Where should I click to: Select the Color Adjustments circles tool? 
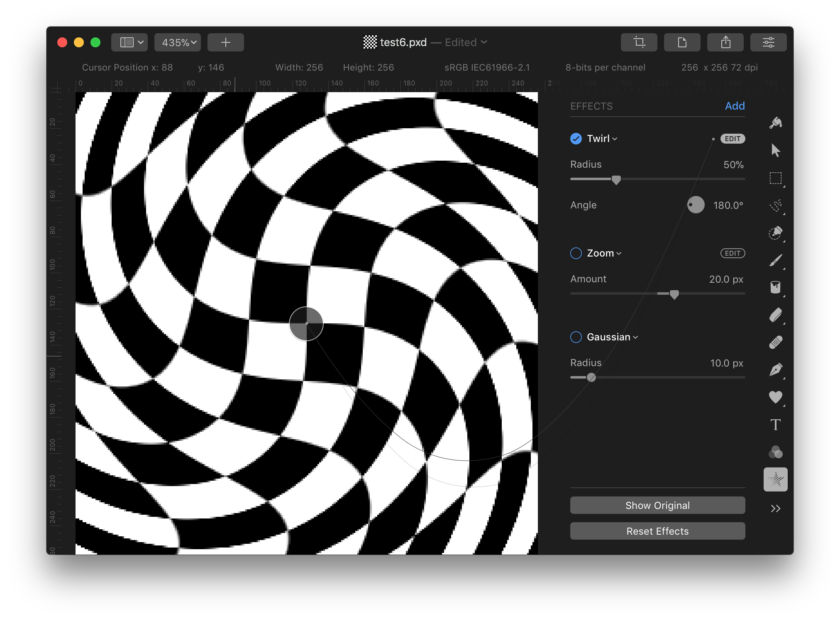775,452
